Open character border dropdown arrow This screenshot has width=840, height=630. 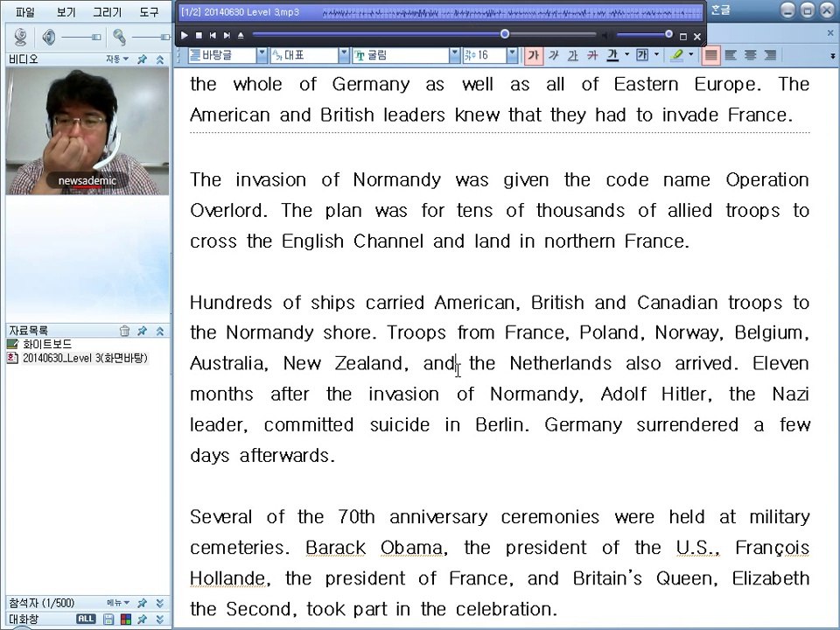[x=656, y=54]
